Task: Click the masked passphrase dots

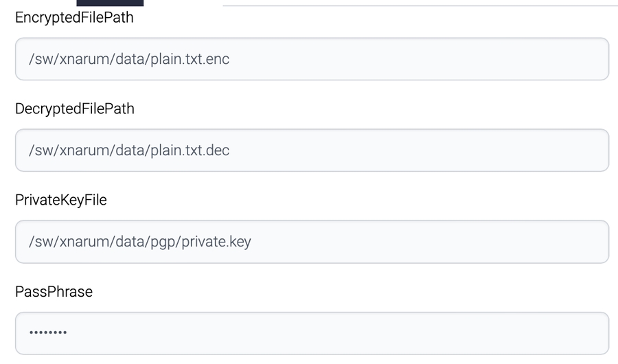Action: pyautogui.click(x=48, y=333)
